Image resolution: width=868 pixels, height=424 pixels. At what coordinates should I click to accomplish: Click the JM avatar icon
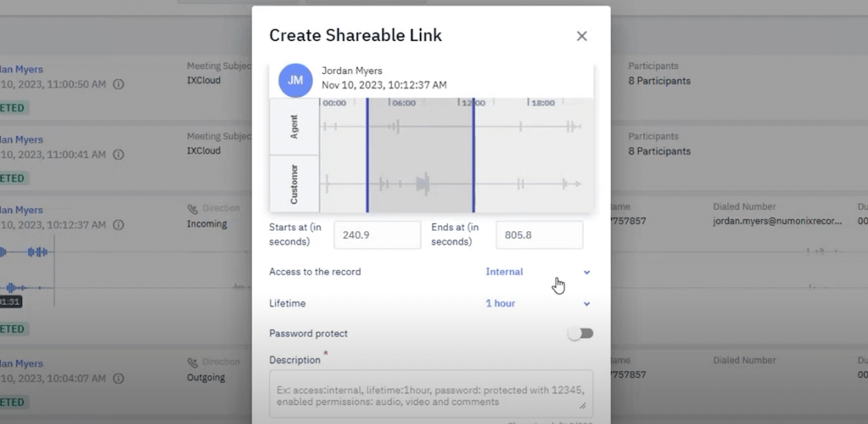(295, 80)
